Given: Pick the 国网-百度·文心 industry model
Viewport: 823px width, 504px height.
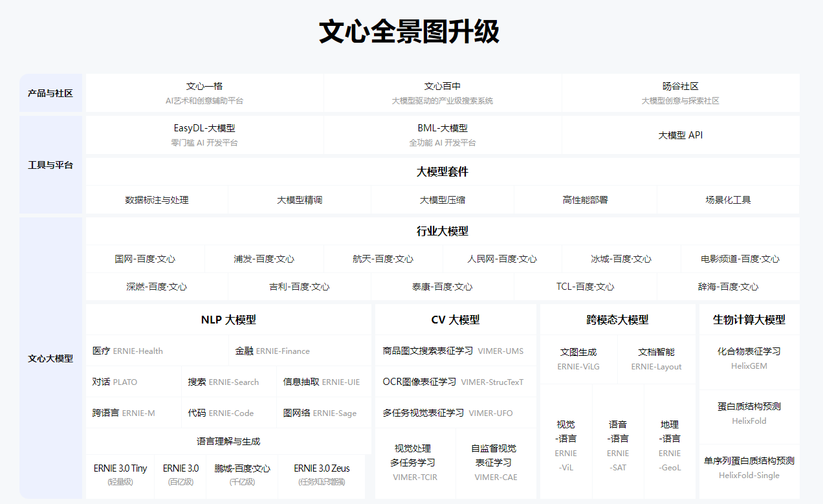Looking at the screenshot, I should tap(145, 259).
